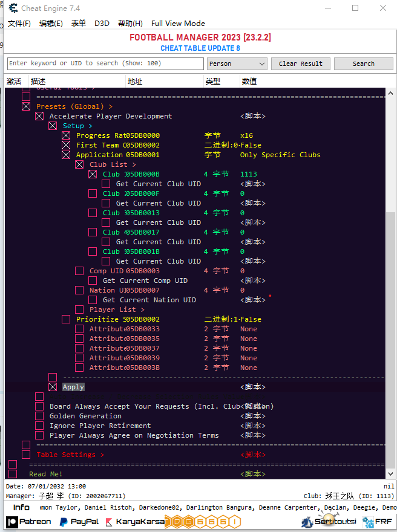Check the Attribute 05DB0037 entry

point(79,348)
